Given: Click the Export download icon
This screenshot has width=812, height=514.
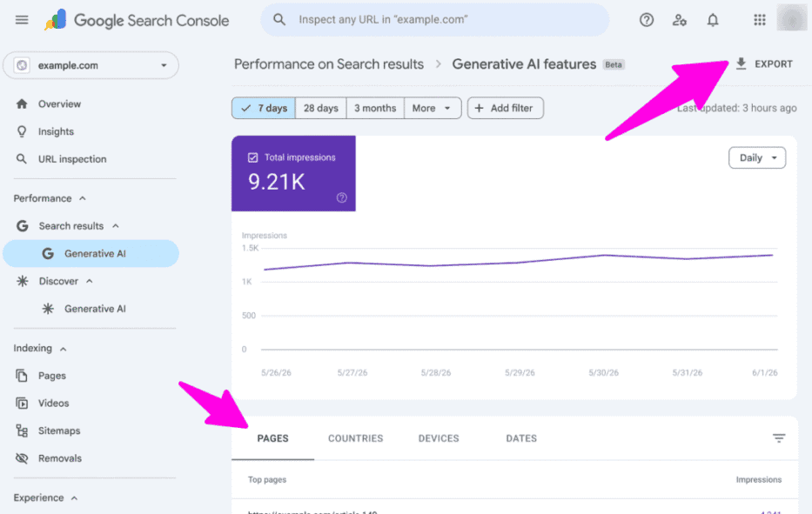Looking at the screenshot, I should click(741, 63).
